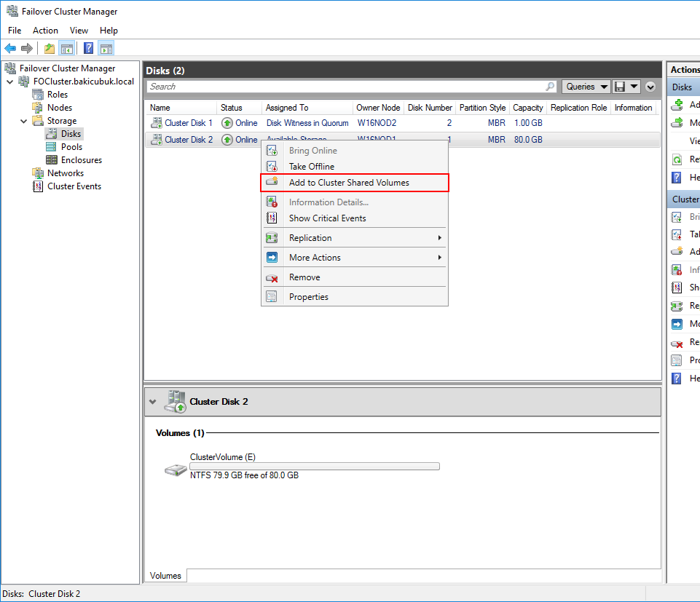Select Networks in the console tree
The height and width of the screenshot is (602, 700).
pos(65,173)
